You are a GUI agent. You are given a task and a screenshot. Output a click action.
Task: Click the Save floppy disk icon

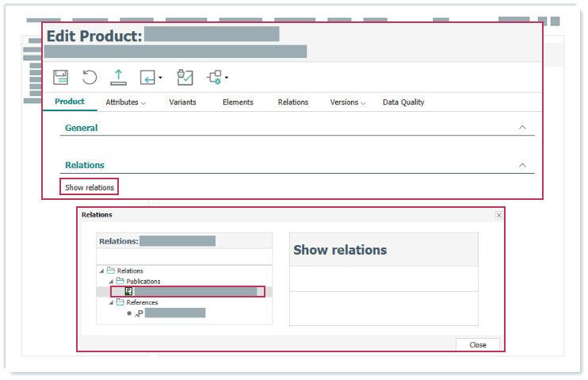pos(60,77)
